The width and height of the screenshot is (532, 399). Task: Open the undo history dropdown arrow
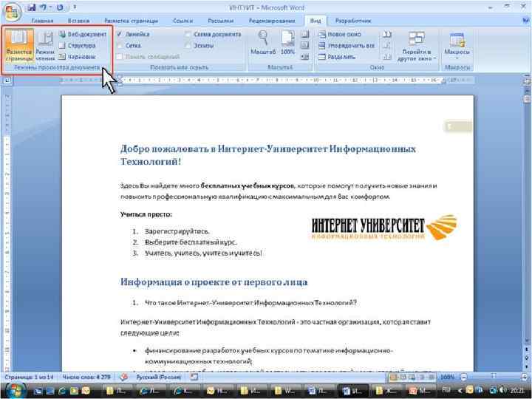(x=50, y=7)
